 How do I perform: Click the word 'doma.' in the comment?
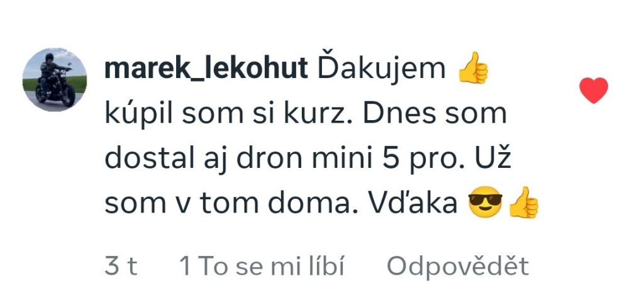[313, 202]
